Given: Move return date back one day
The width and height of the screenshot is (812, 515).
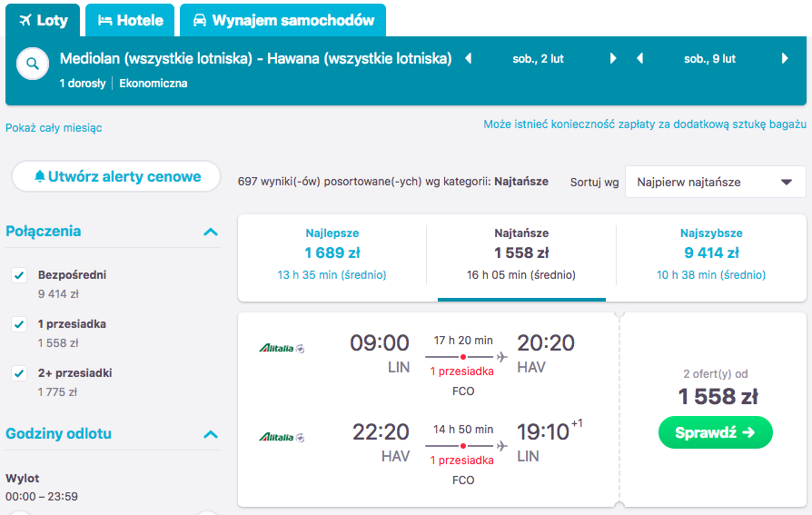Looking at the screenshot, I should (x=640, y=58).
